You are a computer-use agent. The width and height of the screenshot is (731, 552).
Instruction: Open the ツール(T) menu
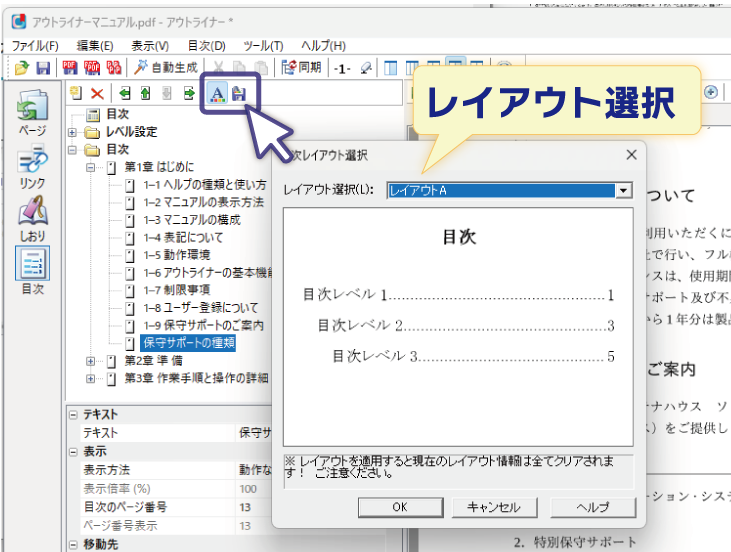(x=264, y=46)
